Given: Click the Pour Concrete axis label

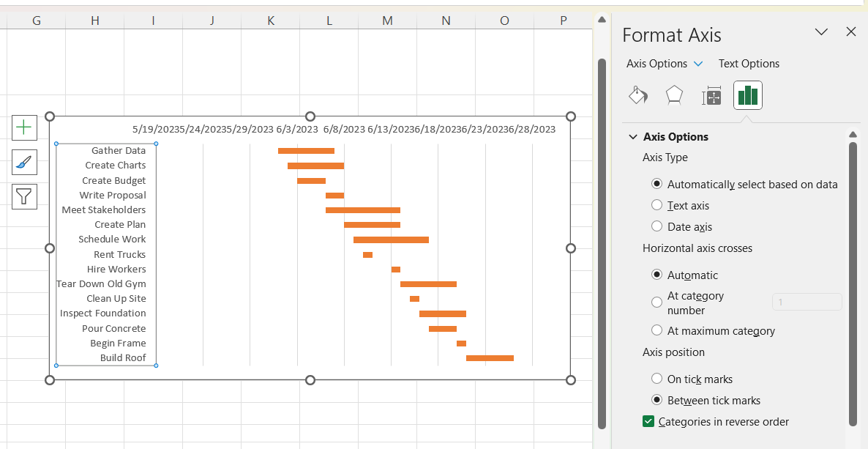Looking at the screenshot, I should coord(113,328).
